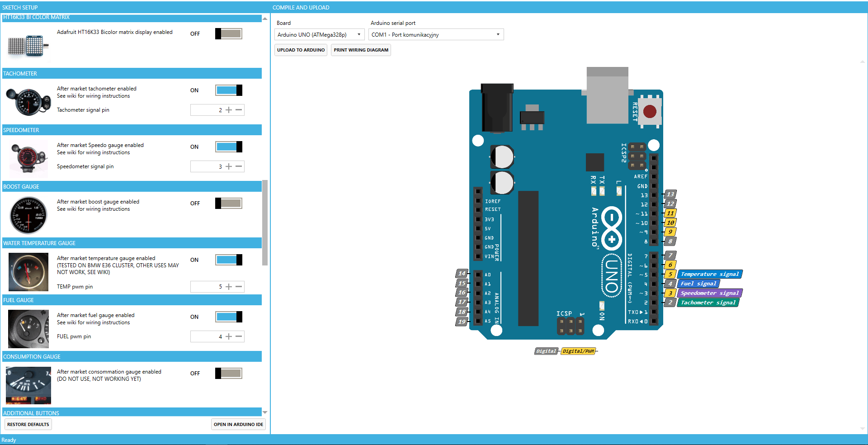Click the SKETCH SETUP panel header
Image resolution: width=868 pixels, height=445 pixels.
[135, 7]
